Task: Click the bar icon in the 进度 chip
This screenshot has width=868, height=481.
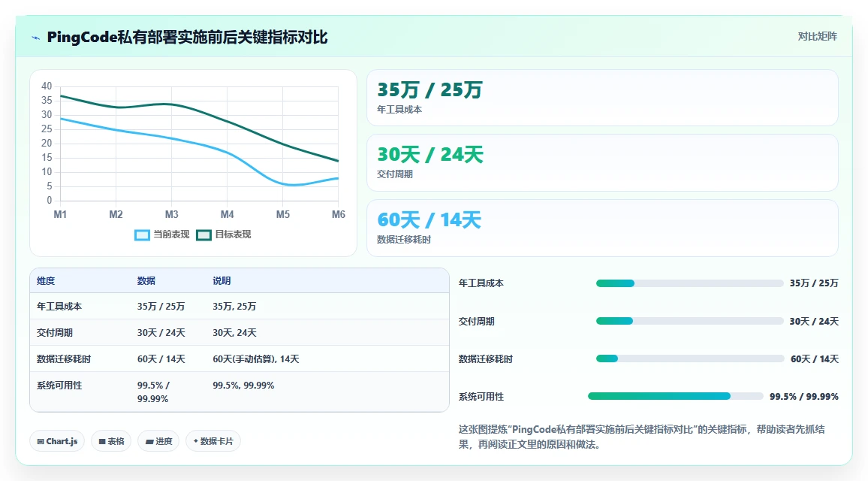Action: [x=149, y=442]
